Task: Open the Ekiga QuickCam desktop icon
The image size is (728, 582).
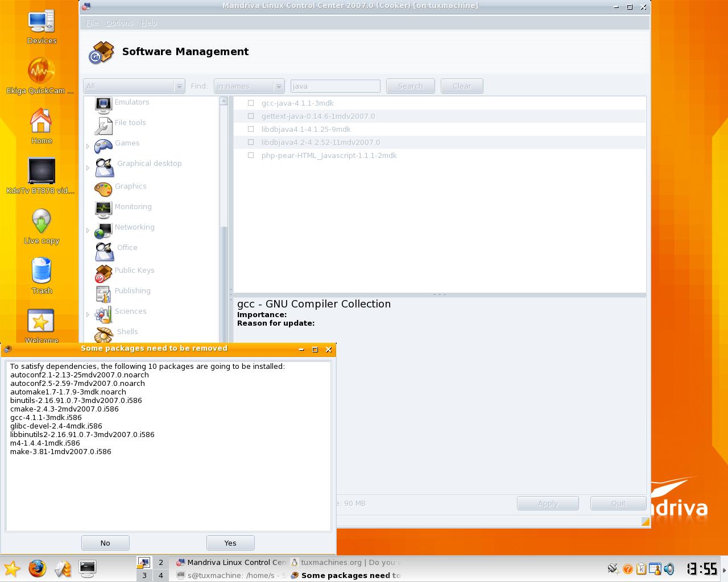Action: coord(41,71)
